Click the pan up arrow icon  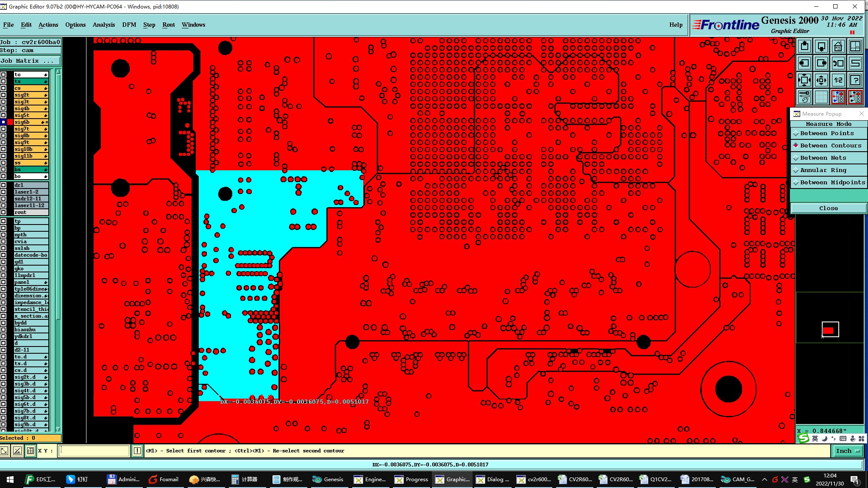coord(804,46)
